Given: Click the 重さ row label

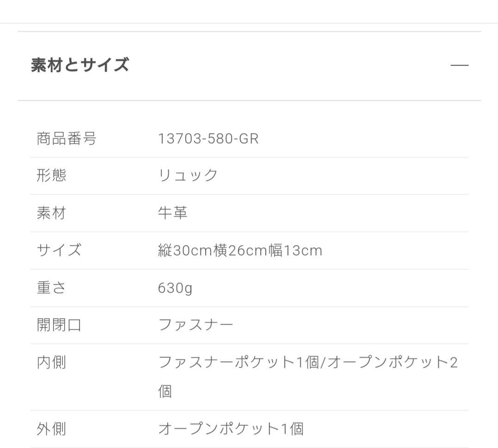Looking at the screenshot, I should (51, 288).
